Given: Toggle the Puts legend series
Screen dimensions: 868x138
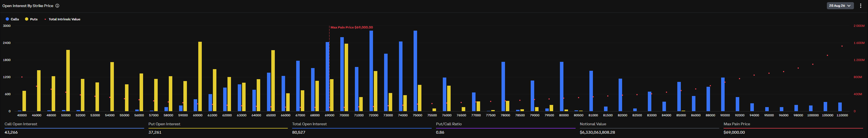Looking at the screenshot, I should coord(31,19).
